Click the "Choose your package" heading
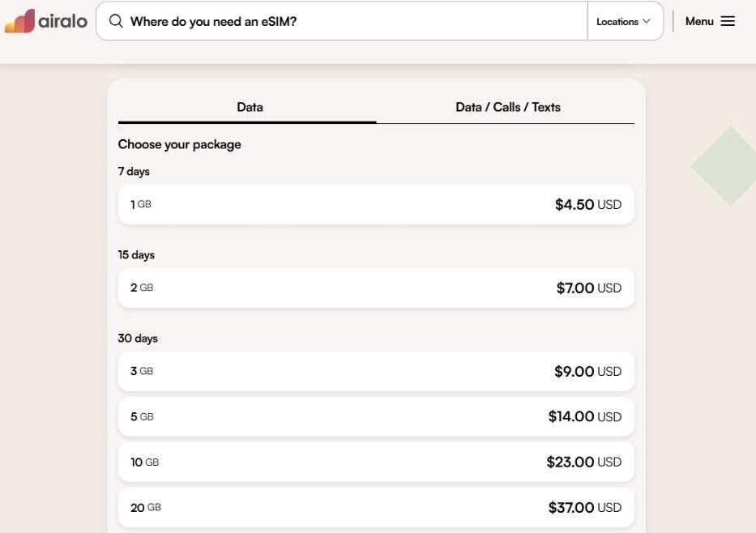Image resolution: width=756 pixels, height=533 pixels. (x=179, y=144)
